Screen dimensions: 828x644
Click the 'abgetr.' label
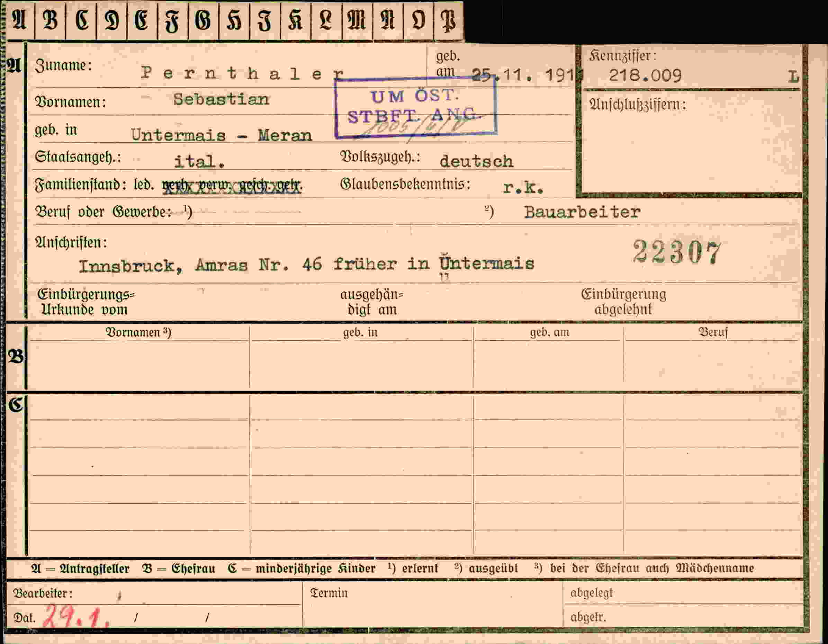588,617
